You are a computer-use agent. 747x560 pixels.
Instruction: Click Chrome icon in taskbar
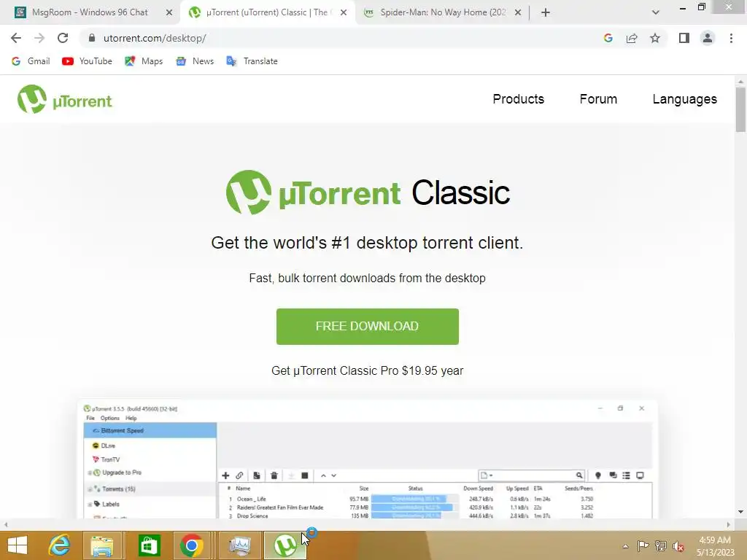pyautogui.click(x=192, y=545)
